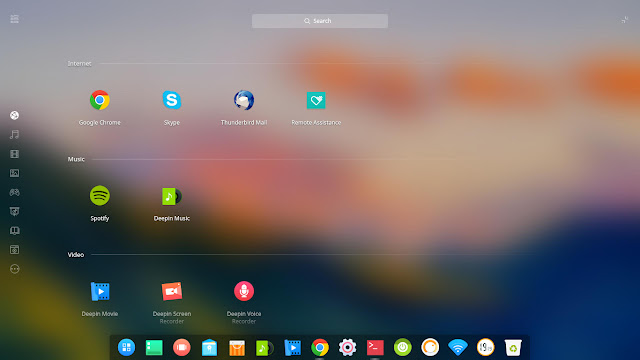This screenshot has height=360, width=640.
Task: Click the green desktop icon in dock
Action: [154, 347]
